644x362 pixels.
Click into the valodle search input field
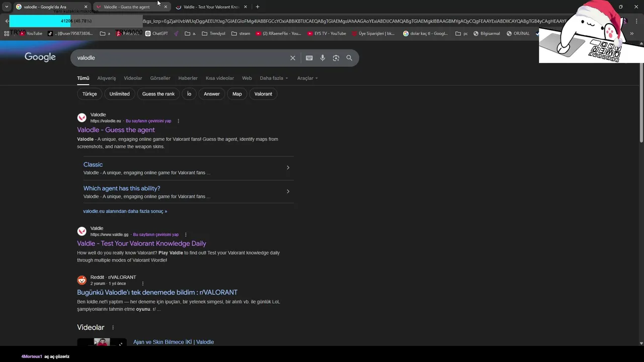tap(181, 58)
